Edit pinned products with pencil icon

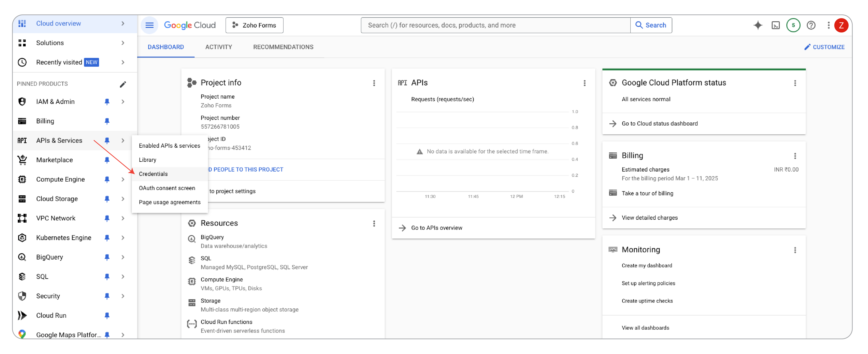point(123,84)
